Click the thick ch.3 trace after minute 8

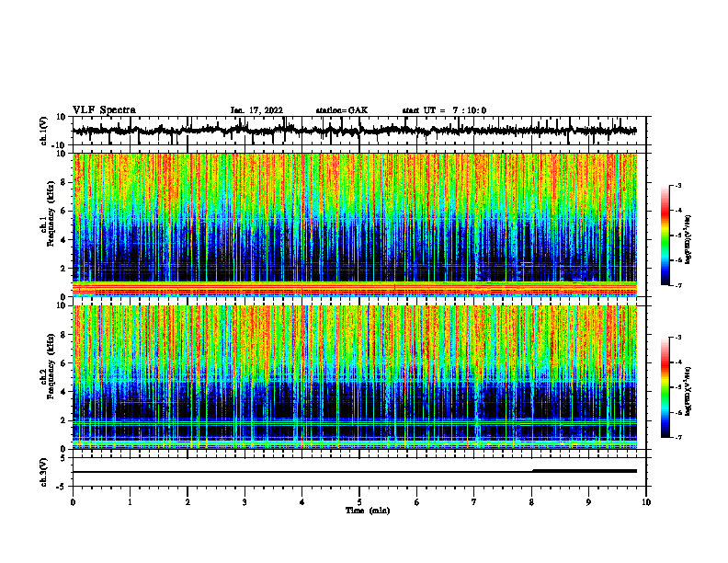[585, 471]
